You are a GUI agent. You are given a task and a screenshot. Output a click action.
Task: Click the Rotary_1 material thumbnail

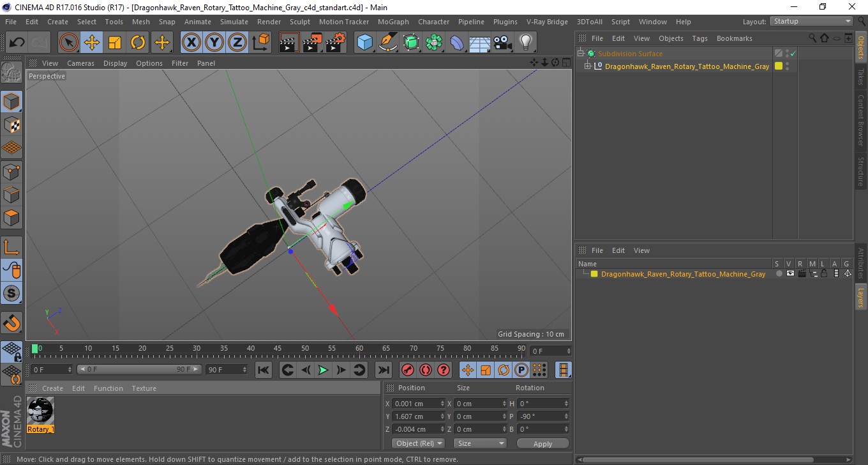[41, 410]
